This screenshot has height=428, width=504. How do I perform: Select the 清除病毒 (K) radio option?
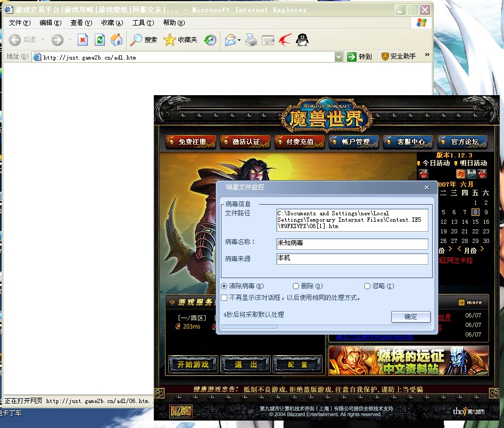[224, 286]
